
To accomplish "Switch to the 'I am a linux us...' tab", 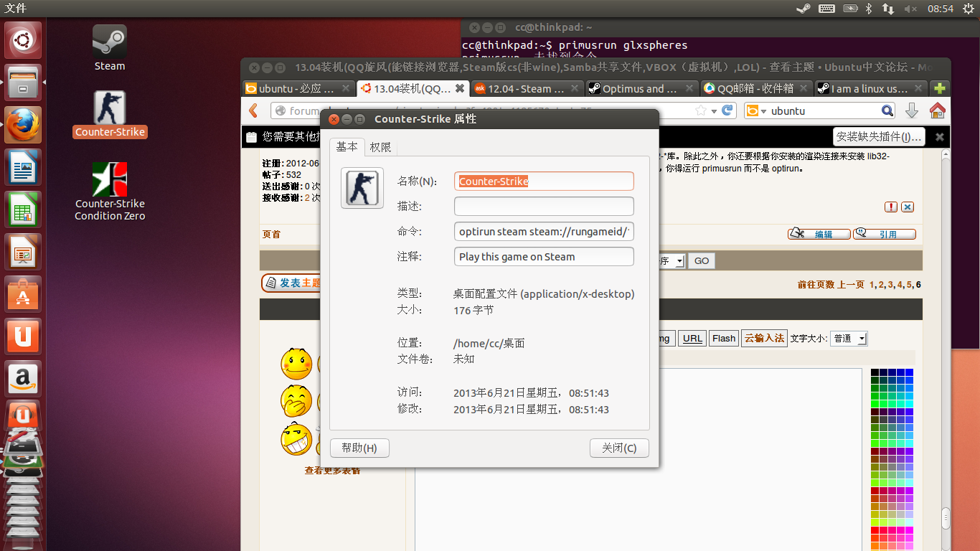I will 870,89.
